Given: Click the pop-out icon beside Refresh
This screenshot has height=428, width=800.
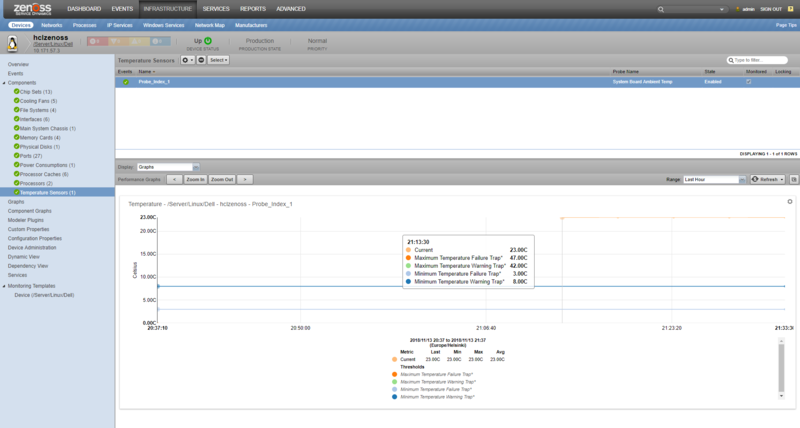Looking at the screenshot, I should pyautogui.click(x=793, y=180).
